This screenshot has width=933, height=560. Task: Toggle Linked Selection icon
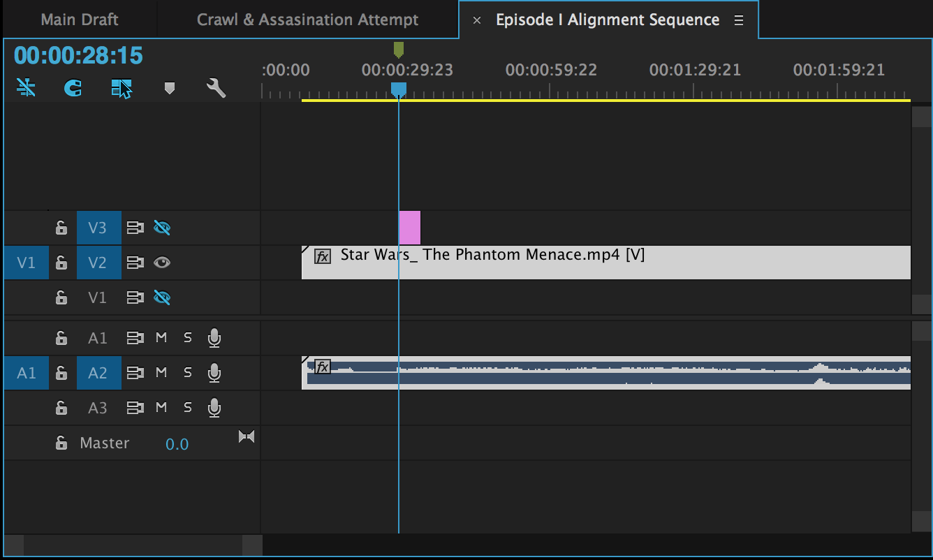pos(122,88)
